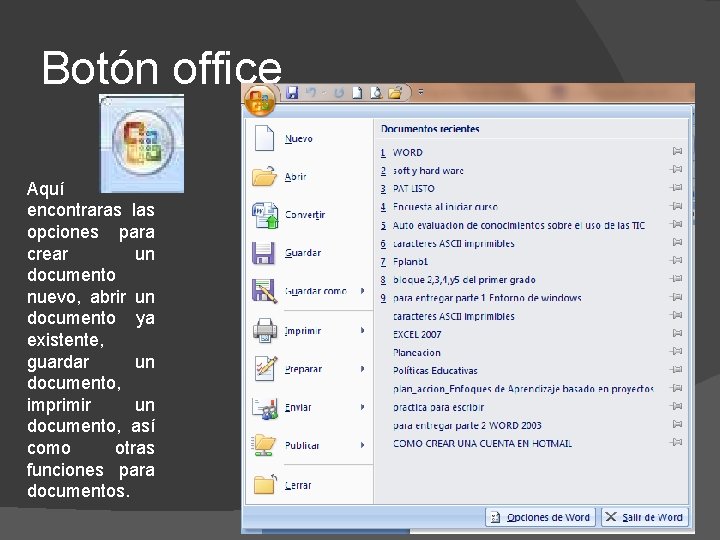The width and height of the screenshot is (720, 540).
Task: Expand the Imprimir submenu arrow
Action: tap(362, 330)
